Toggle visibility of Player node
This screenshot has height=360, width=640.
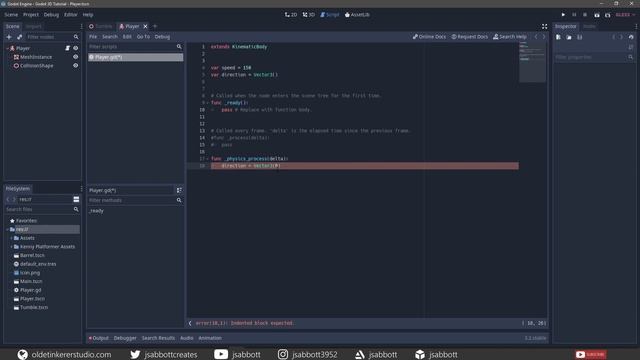pyautogui.click(x=76, y=48)
